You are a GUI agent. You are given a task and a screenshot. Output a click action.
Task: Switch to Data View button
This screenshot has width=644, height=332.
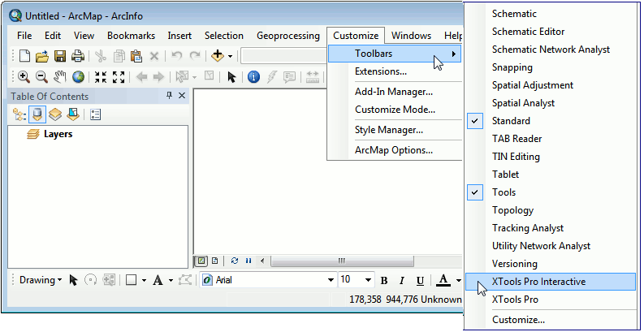201,261
